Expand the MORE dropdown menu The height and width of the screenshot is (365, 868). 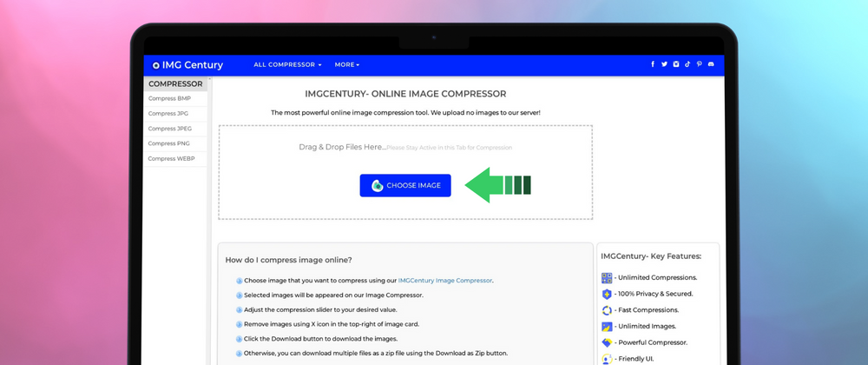[347, 65]
